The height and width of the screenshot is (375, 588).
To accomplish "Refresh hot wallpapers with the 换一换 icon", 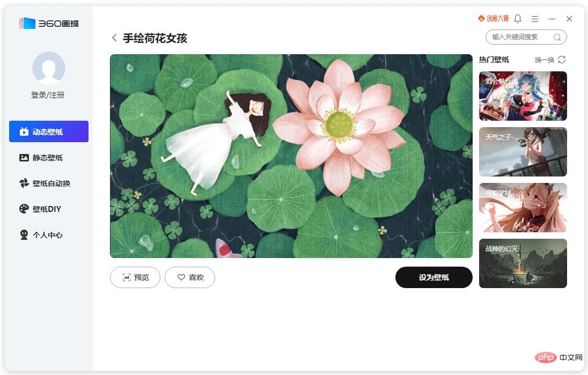I will pyautogui.click(x=562, y=60).
